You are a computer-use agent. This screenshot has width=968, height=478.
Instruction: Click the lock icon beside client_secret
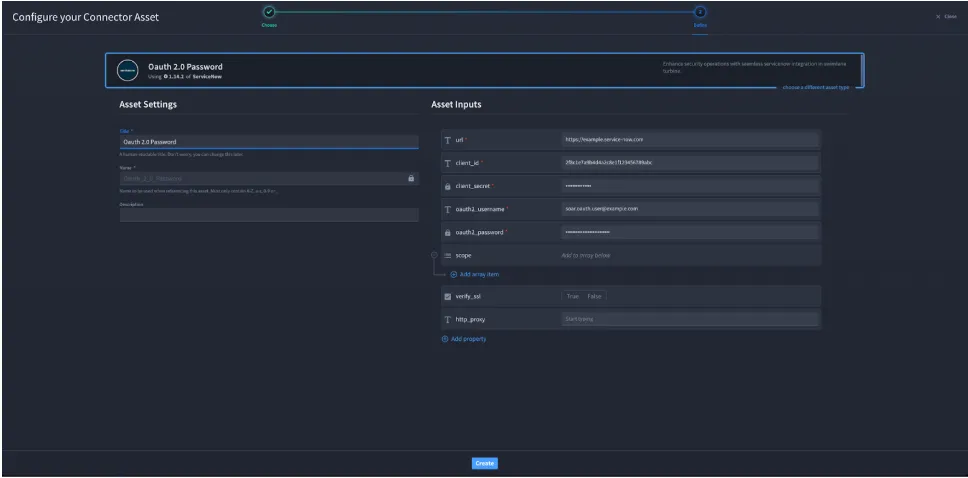[x=448, y=186]
